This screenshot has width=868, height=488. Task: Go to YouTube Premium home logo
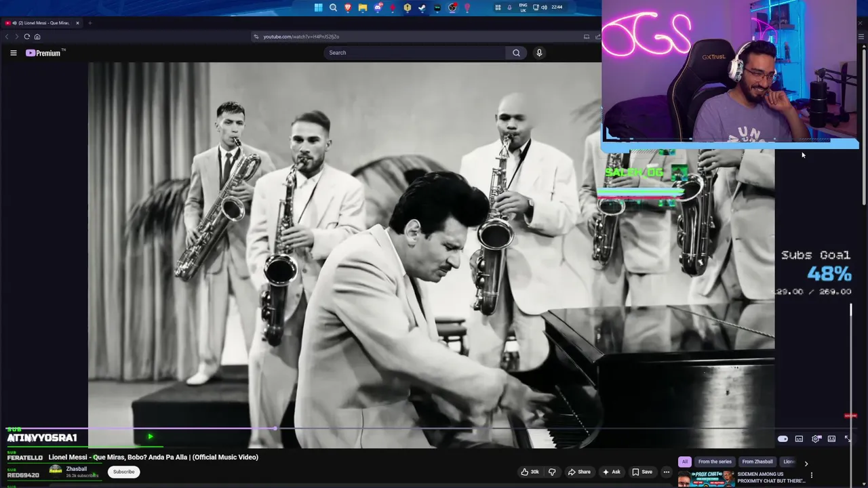pos(45,53)
